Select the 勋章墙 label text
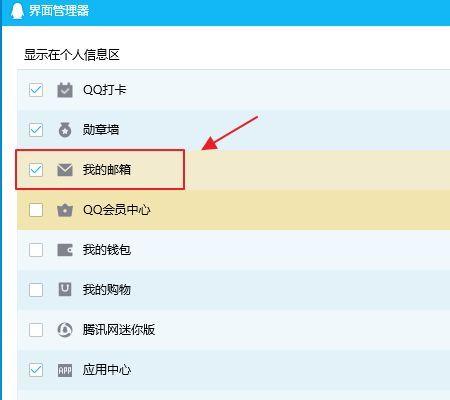Image resolution: width=450 pixels, height=400 pixels. (101, 130)
